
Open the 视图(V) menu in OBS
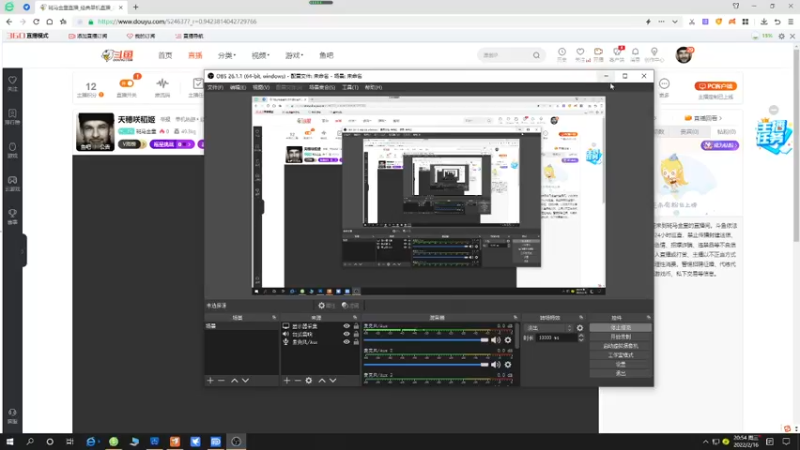click(x=261, y=87)
